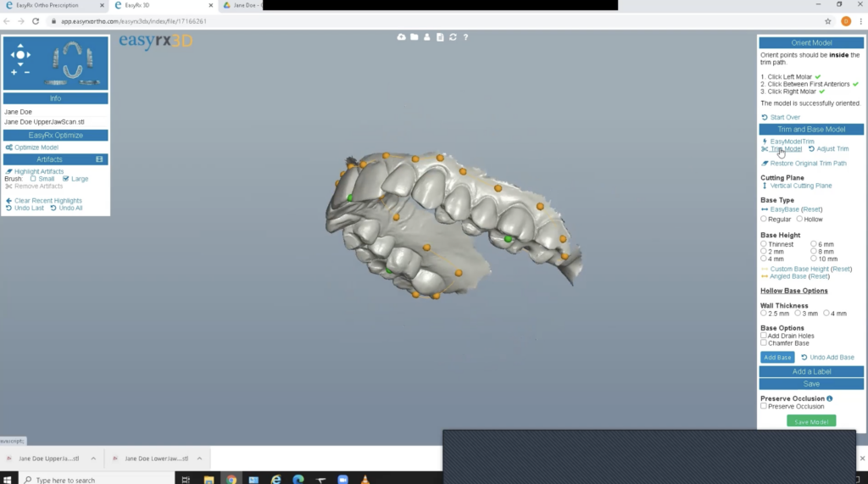868x484 pixels.
Task: Click the cloud upload icon in top toolbar
Action: tap(401, 36)
